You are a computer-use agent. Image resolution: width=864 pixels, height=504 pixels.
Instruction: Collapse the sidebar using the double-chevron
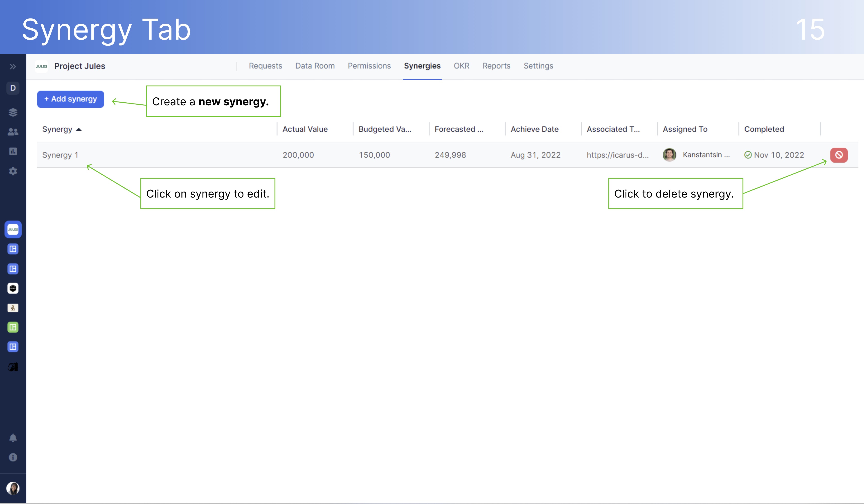pos(13,67)
